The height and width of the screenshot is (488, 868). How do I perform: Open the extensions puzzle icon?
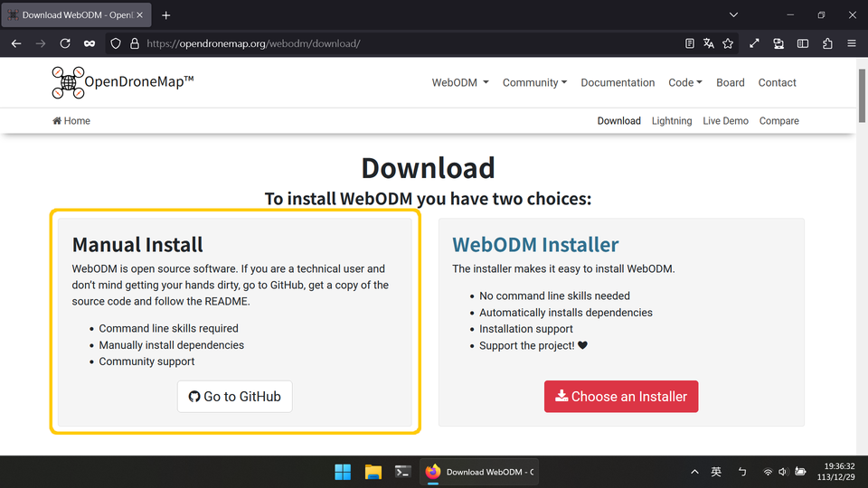[827, 43]
